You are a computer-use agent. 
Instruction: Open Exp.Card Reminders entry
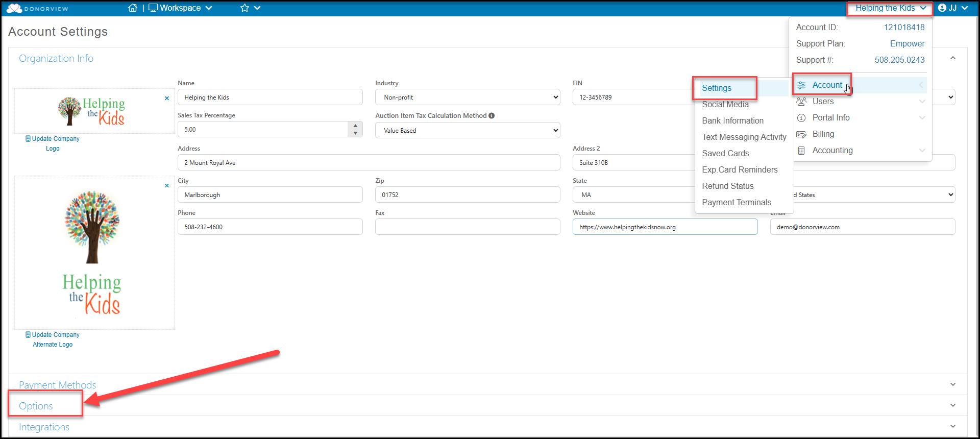pyautogui.click(x=740, y=169)
